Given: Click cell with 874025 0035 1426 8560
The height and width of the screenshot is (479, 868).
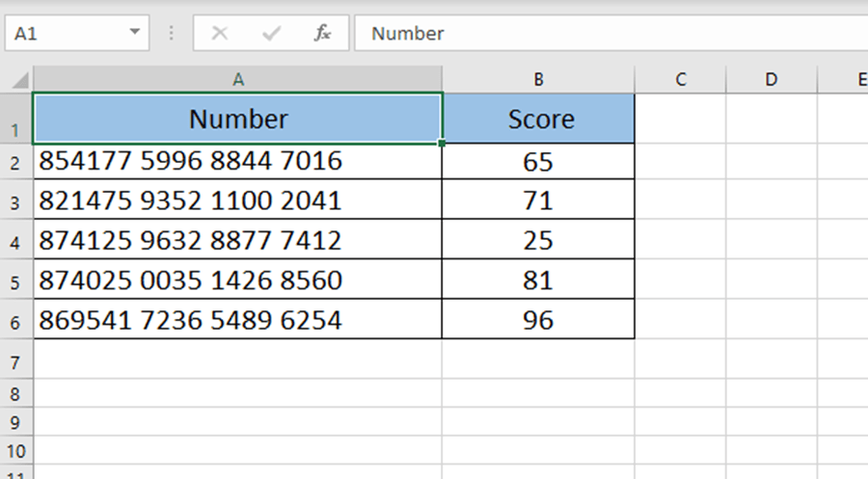Looking at the screenshot, I should (x=238, y=279).
